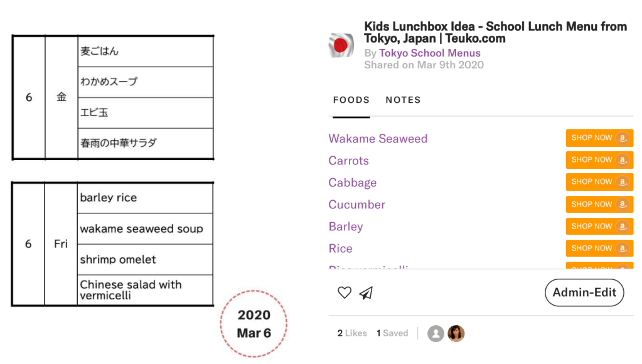Open the Wakame Seaweed food link
Viewport: 642px width, 364px height.
pos(377,139)
